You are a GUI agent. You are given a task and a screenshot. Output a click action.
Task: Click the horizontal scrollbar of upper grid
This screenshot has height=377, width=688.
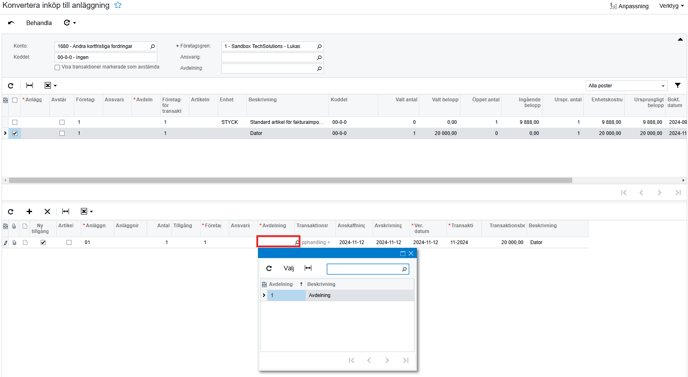pyautogui.click(x=290, y=180)
